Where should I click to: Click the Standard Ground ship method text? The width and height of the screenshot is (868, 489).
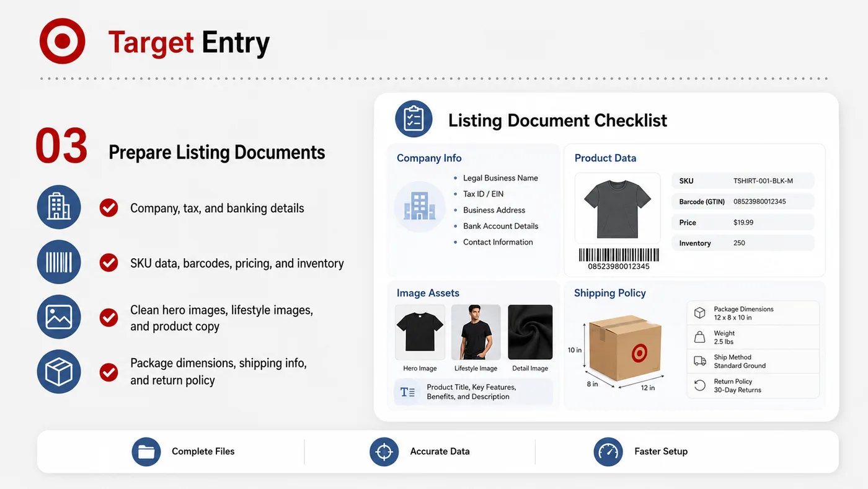click(x=740, y=366)
